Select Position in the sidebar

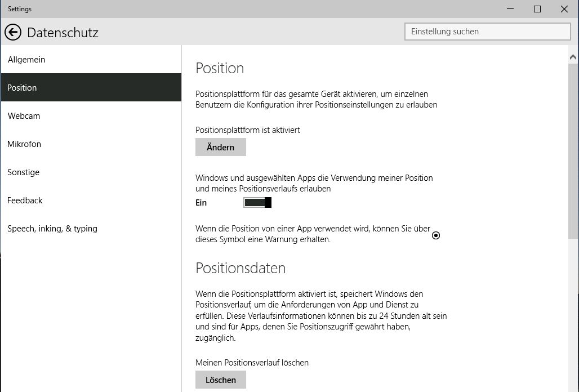coord(23,88)
